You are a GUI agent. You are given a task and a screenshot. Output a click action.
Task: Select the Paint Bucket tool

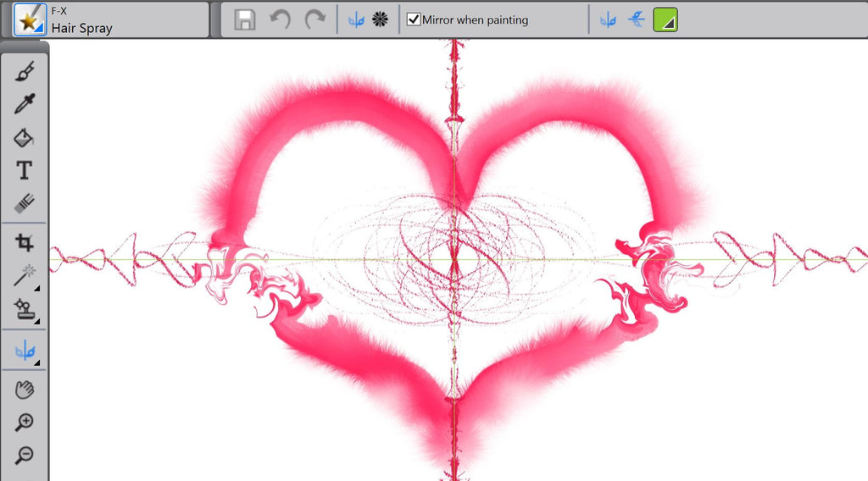pos(24,137)
